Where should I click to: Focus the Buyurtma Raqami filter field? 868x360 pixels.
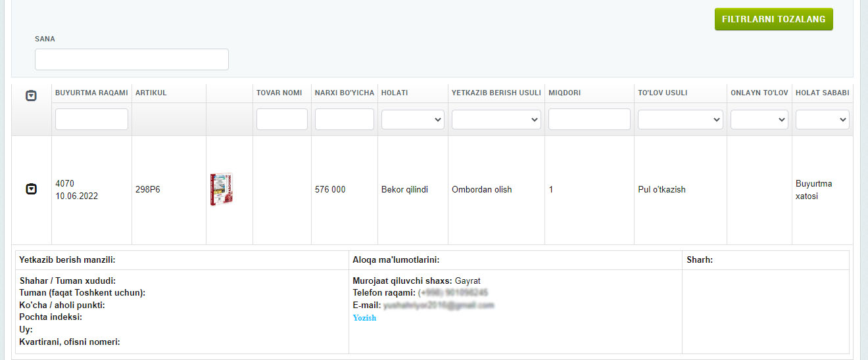pos(91,120)
